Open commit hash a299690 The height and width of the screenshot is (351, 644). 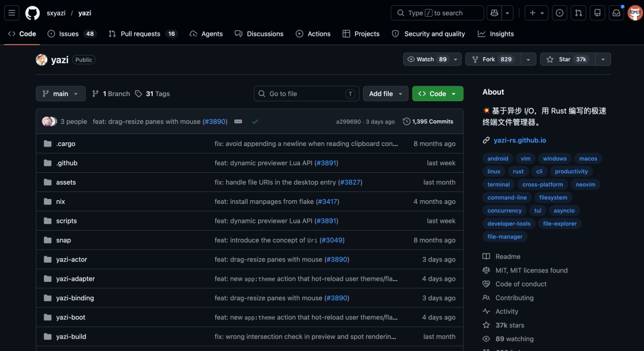point(348,122)
